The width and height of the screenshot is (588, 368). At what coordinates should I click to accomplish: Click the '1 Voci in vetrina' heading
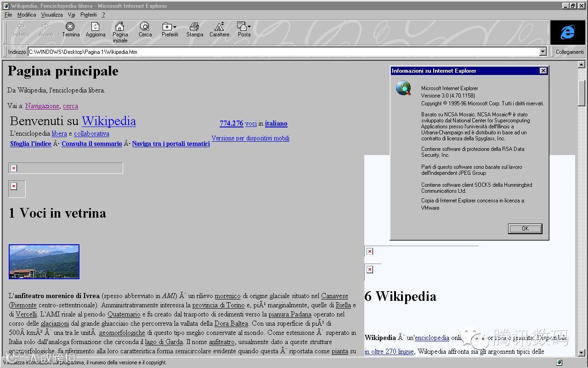click(57, 213)
